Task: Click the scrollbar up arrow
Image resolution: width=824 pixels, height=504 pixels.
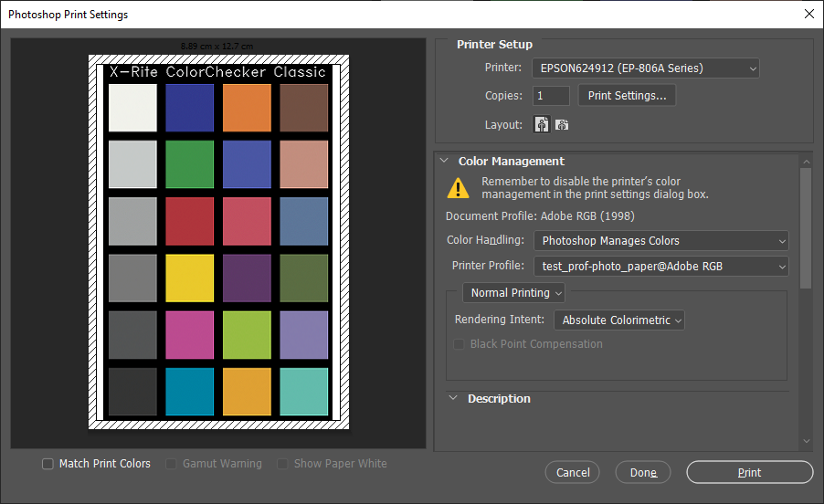Action: click(x=806, y=160)
